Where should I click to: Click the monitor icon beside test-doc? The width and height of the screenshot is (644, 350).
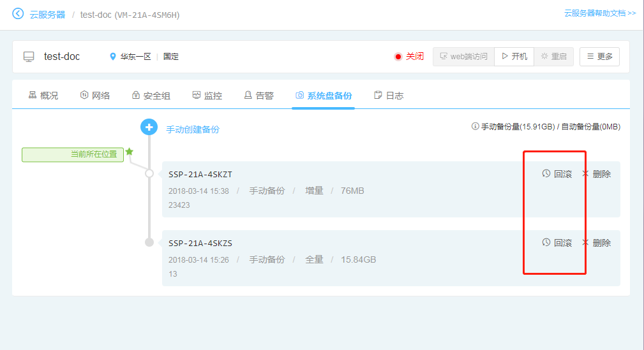click(29, 57)
